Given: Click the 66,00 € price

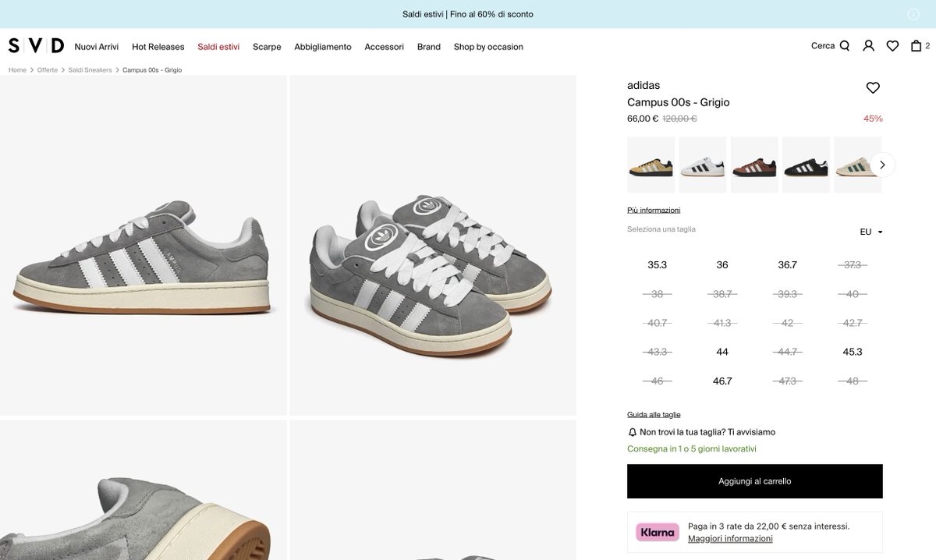Looking at the screenshot, I should (643, 119).
